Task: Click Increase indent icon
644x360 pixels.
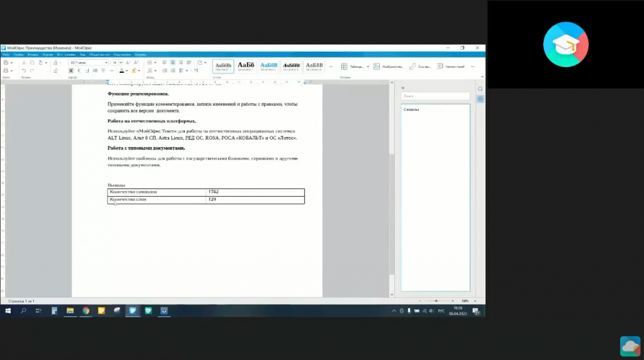Action: (x=173, y=70)
